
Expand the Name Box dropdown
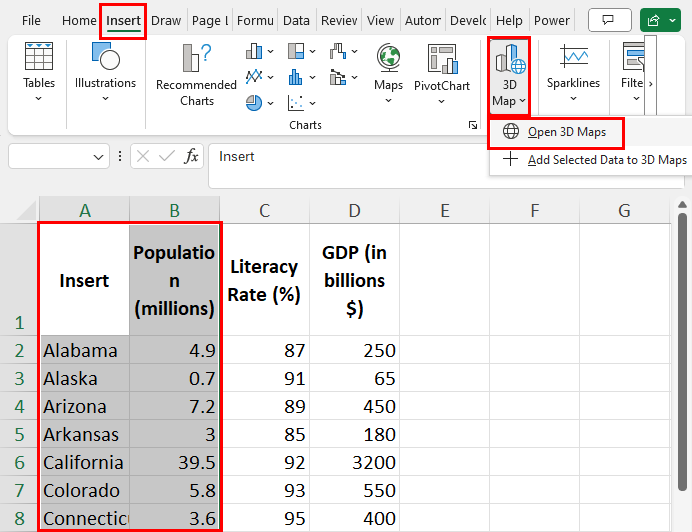[98, 156]
